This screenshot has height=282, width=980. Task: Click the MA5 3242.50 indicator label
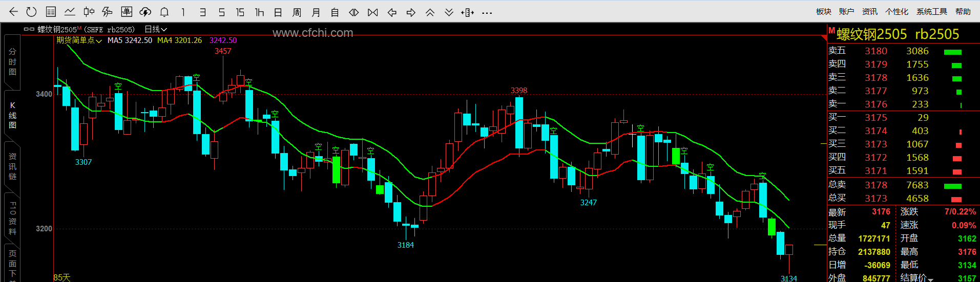pos(130,40)
